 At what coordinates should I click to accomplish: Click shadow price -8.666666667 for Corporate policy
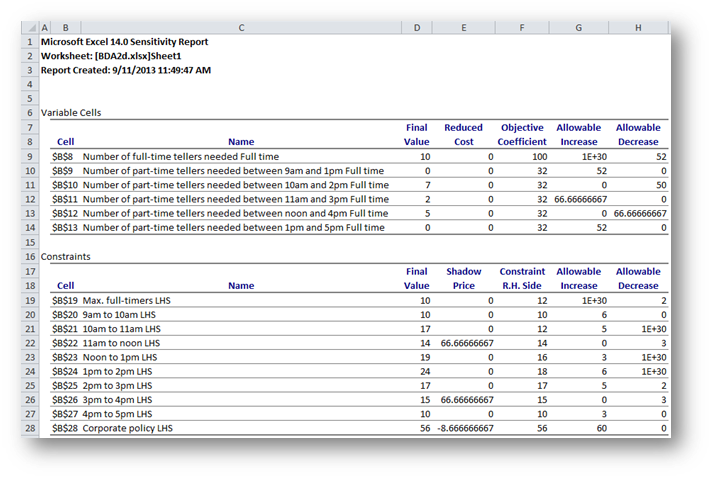pos(465,428)
